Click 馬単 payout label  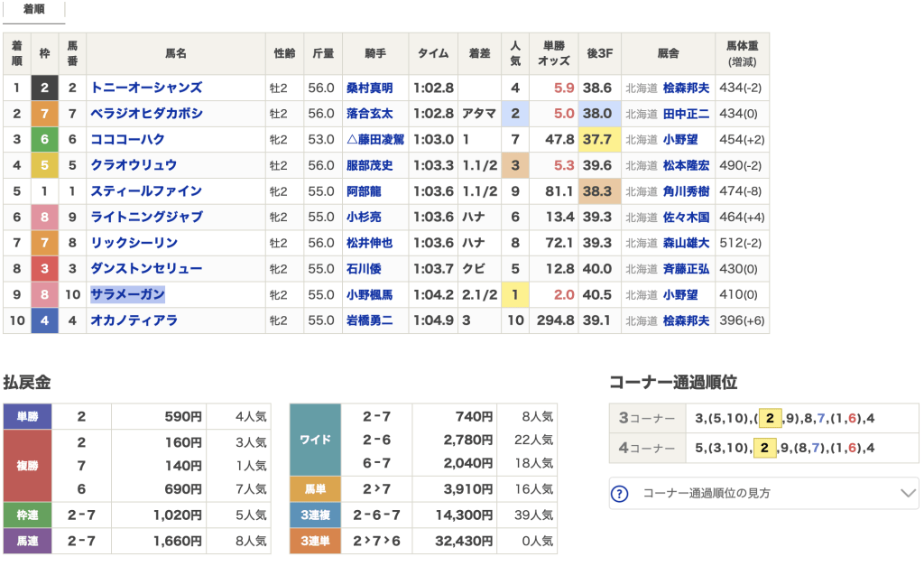click(315, 489)
